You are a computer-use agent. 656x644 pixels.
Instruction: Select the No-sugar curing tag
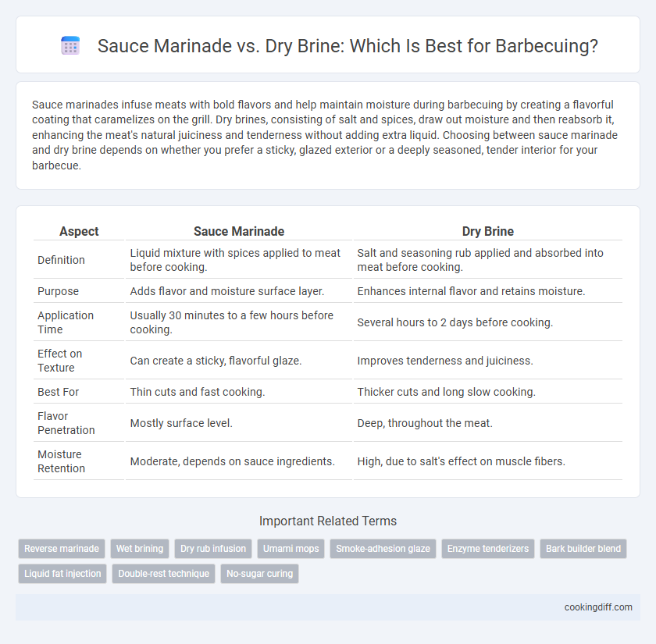click(x=259, y=574)
